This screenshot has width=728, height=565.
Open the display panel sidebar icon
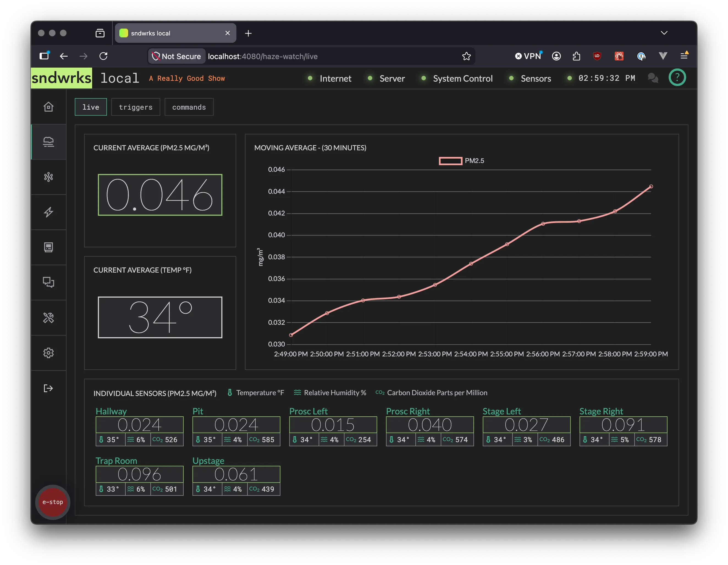point(48,247)
